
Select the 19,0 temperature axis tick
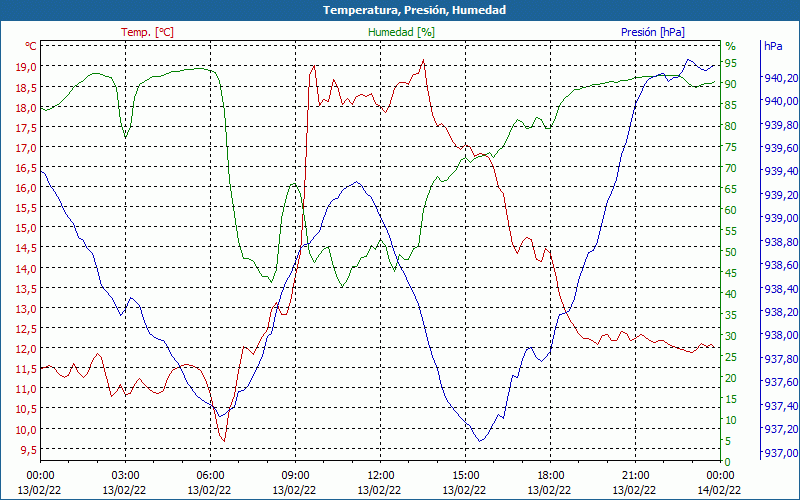[27, 66]
